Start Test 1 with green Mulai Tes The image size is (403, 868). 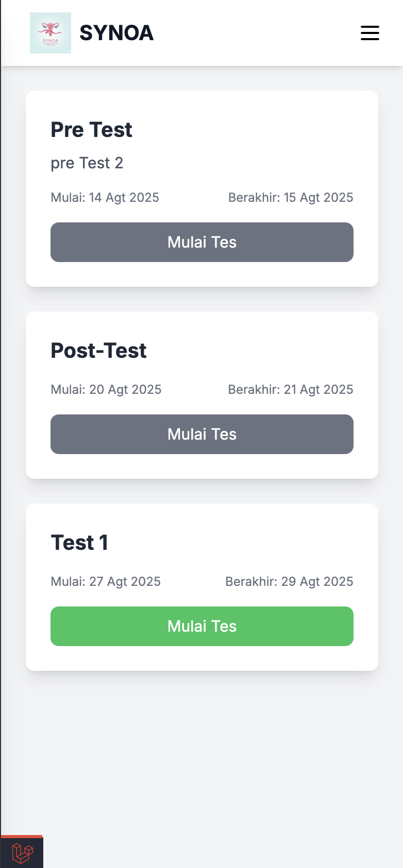click(x=202, y=626)
